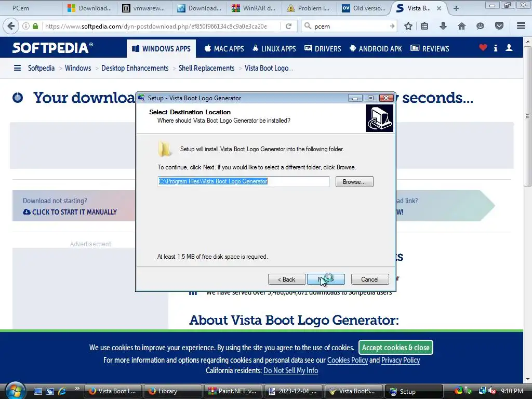Click the green padlock security icon
Viewport: 532px width, 399px height.
(x=35, y=26)
